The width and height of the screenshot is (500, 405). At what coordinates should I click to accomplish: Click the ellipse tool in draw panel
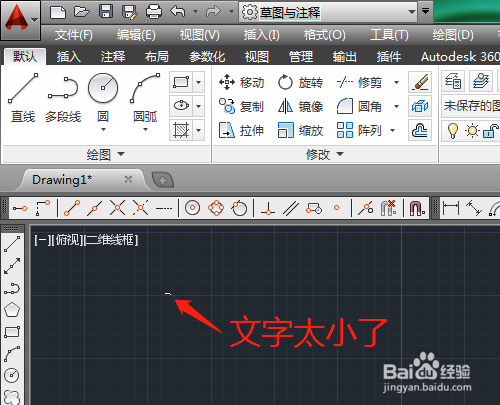(181, 106)
